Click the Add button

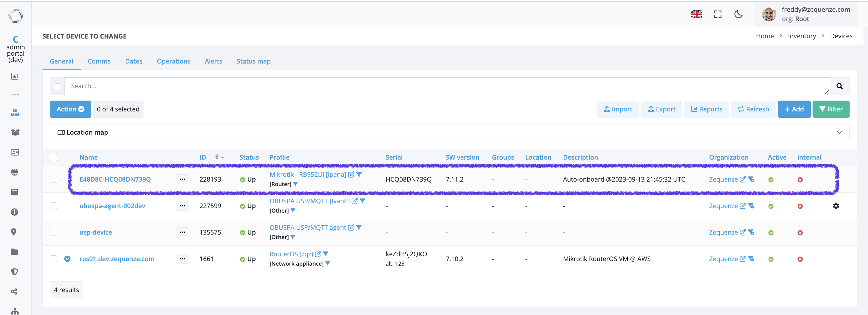click(x=794, y=109)
